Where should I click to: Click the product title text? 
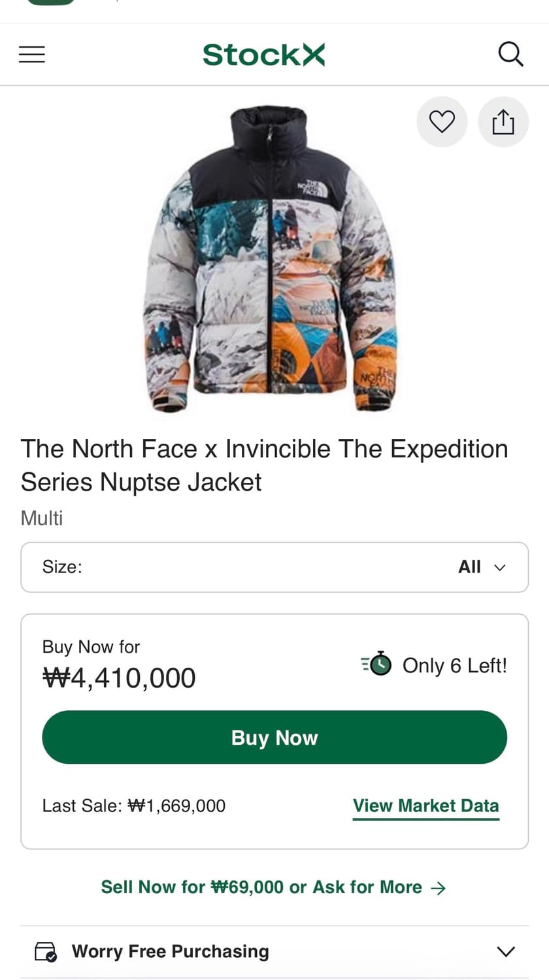264,465
